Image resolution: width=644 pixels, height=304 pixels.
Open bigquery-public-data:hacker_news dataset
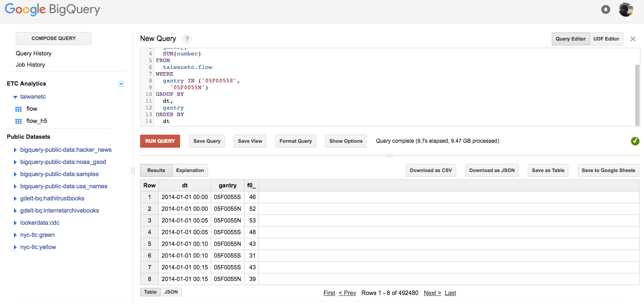66,150
